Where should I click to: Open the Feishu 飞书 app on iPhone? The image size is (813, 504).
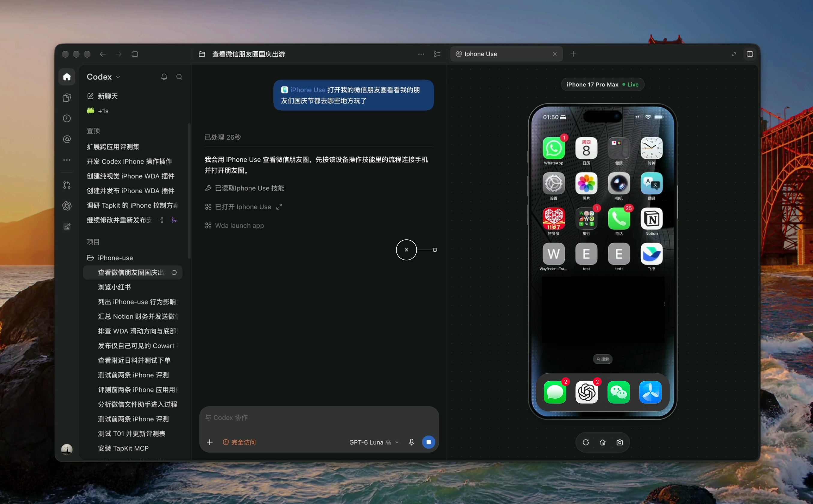[652, 254]
